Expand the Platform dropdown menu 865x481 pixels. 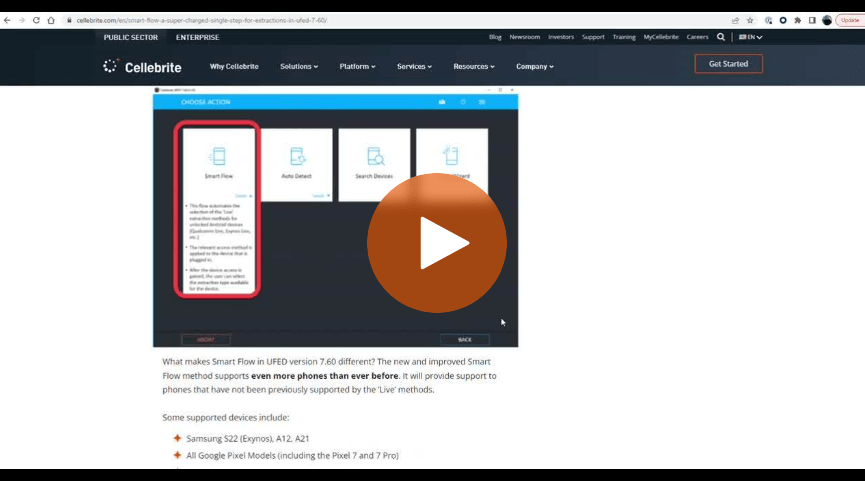pyautogui.click(x=357, y=66)
